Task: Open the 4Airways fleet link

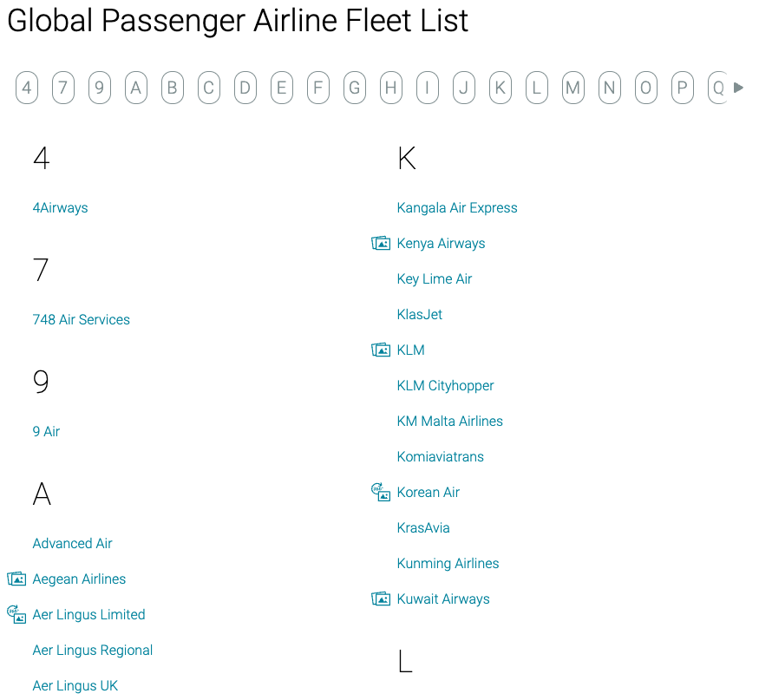Action: tap(60, 208)
